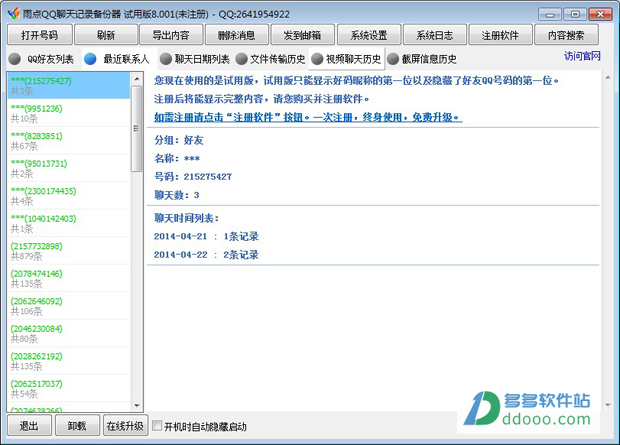Open 2014-04-21 chat record entry
Viewport: 620px width, 445px height.
pos(206,237)
